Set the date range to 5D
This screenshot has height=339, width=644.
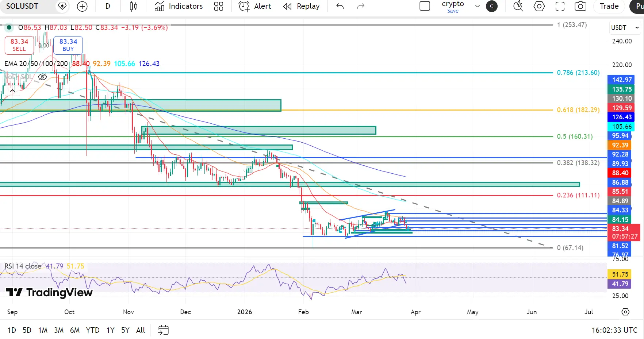[27, 330]
